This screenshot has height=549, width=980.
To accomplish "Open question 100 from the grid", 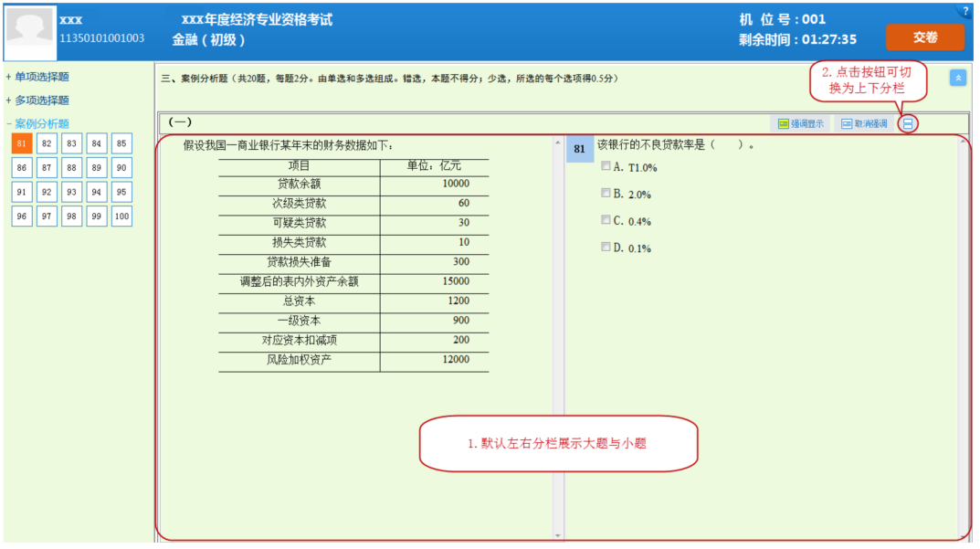I will coord(121,216).
